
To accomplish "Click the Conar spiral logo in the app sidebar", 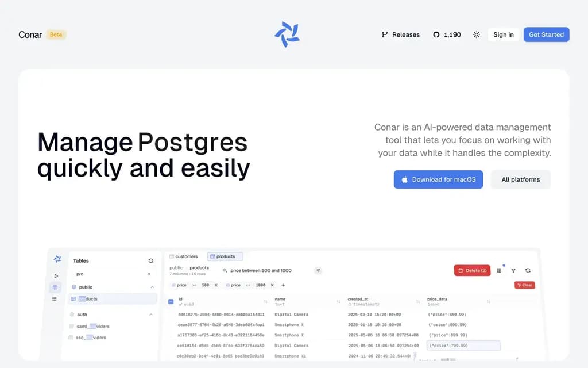I will 56,259.
